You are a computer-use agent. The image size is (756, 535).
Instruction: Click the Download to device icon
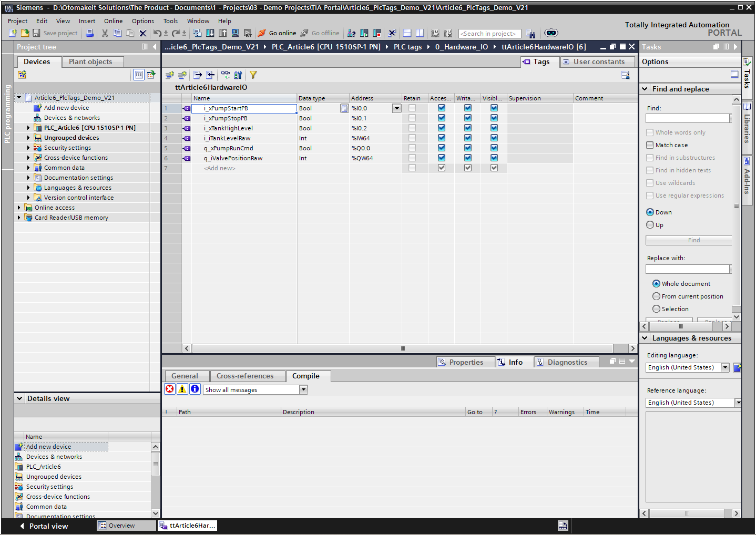210,33
